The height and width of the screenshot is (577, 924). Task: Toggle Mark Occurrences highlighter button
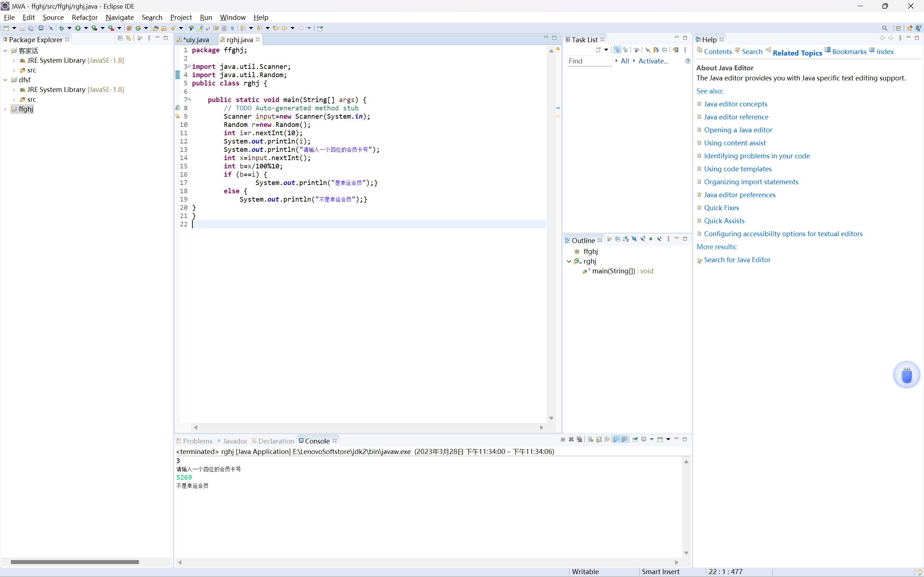coord(200,28)
